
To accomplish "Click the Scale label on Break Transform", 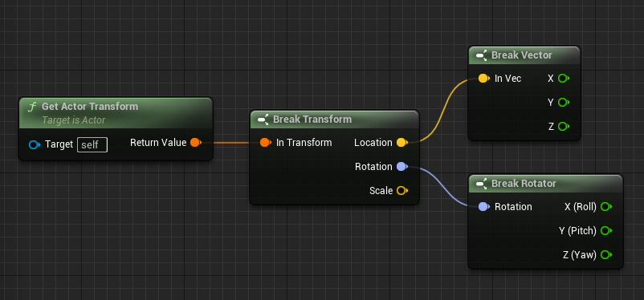I will [x=381, y=190].
